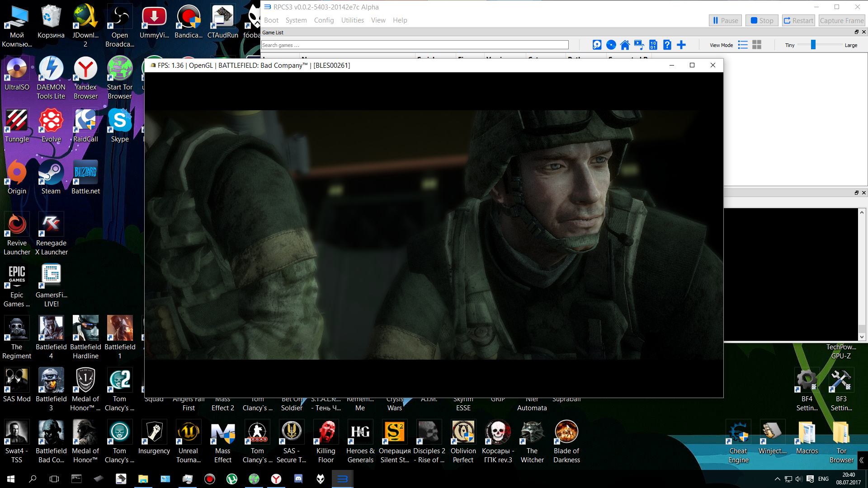Click the Capture Frame button

click(841, 20)
